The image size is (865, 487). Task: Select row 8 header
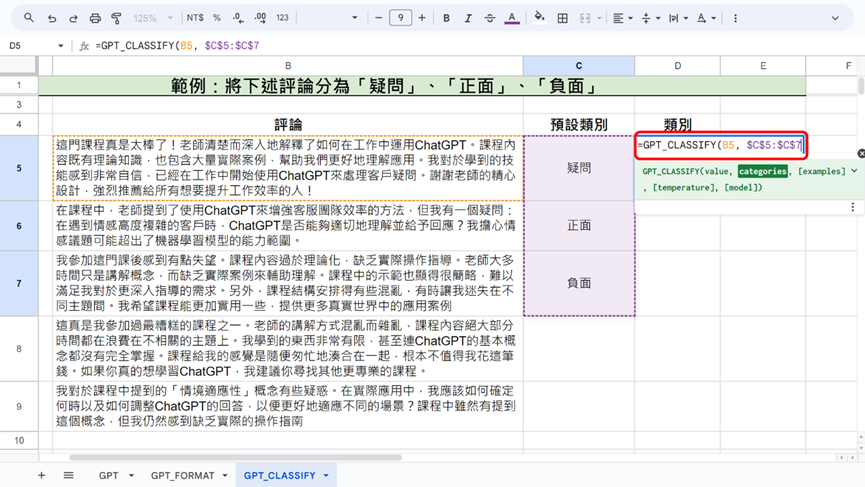[x=19, y=349]
